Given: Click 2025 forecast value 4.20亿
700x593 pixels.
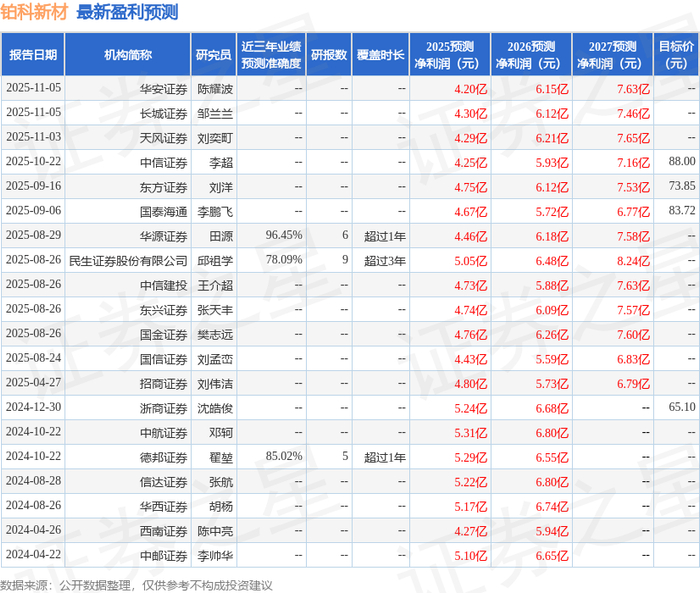Looking at the screenshot, I should tap(471, 89).
